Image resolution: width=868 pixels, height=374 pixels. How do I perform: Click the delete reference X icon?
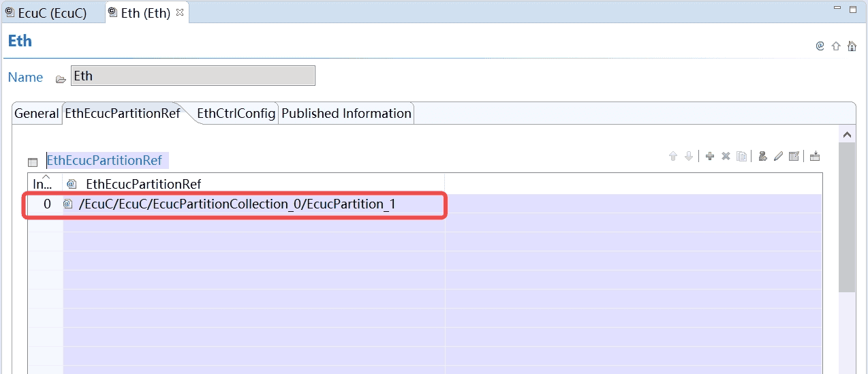pos(726,156)
